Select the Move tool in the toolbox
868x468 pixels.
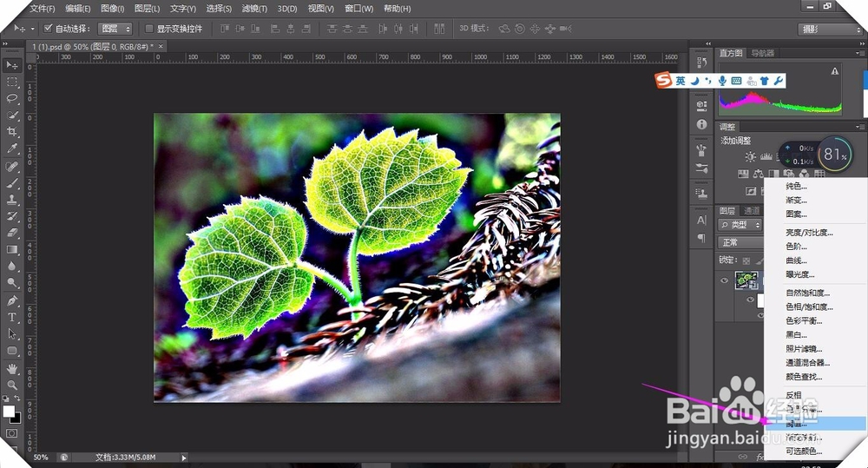coord(11,65)
